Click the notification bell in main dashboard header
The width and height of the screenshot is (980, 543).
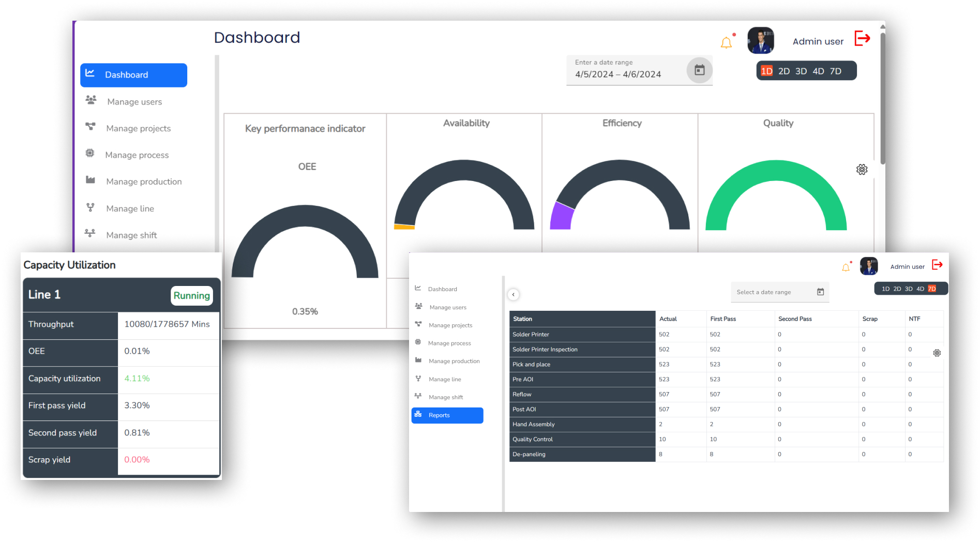coord(726,42)
